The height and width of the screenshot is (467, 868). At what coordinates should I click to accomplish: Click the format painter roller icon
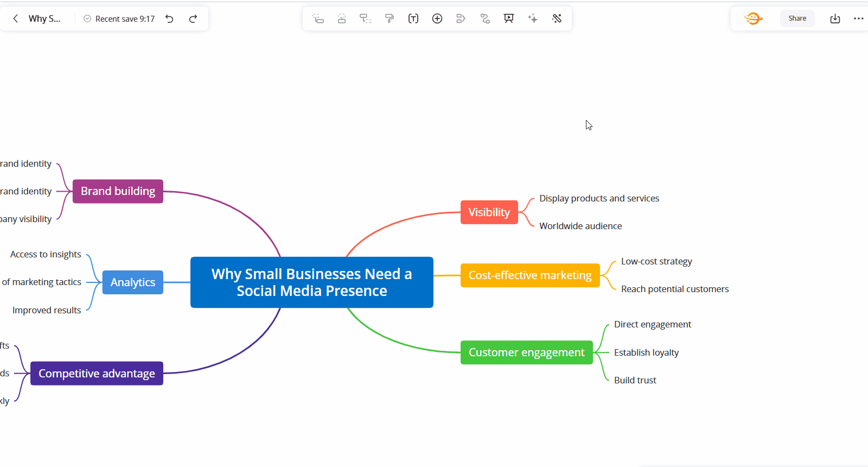coord(390,18)
